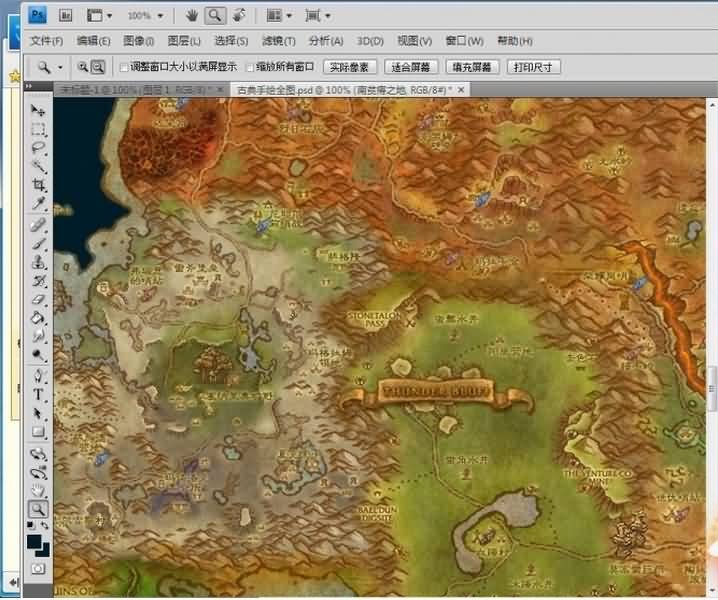Swap foreground and background colors

[44, 525]
